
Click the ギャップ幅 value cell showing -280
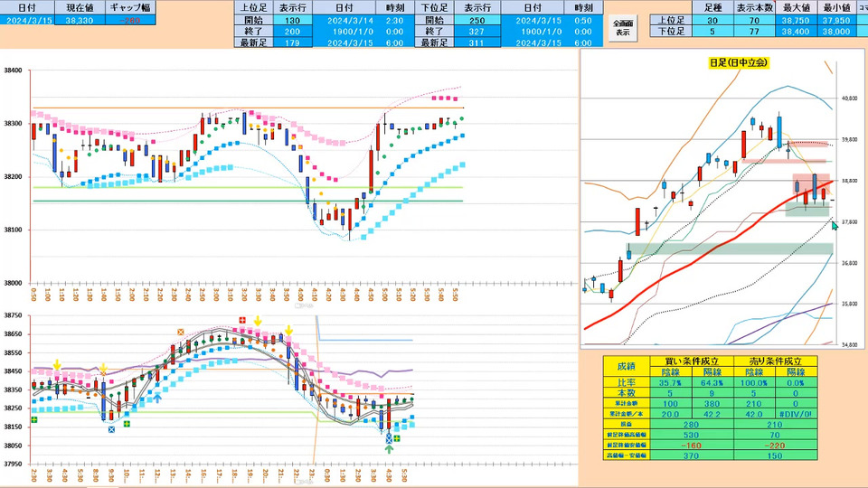point(130,20)
